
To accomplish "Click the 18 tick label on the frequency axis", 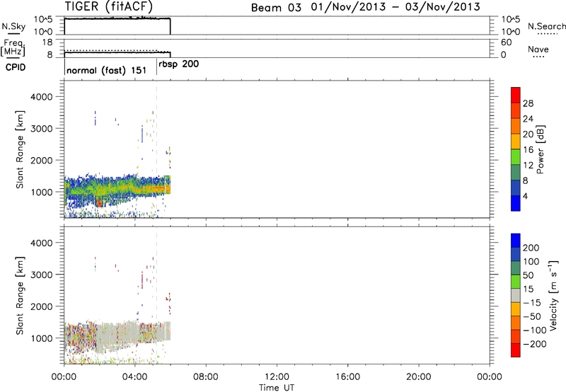I will click(x=47, y=42).
